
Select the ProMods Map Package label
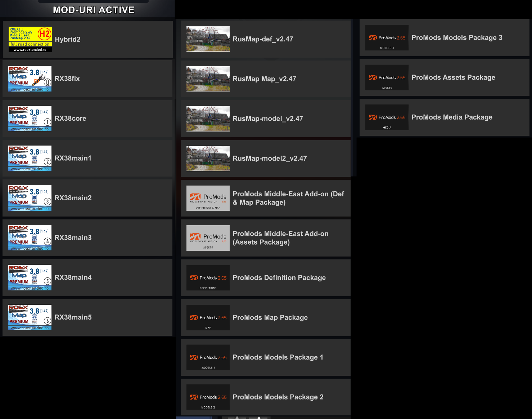tap(270, 317)
